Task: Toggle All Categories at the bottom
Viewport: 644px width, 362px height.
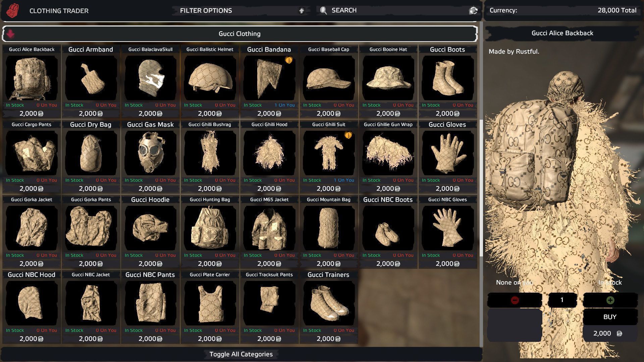Action: pyautogui.click(x=241, y=354)
